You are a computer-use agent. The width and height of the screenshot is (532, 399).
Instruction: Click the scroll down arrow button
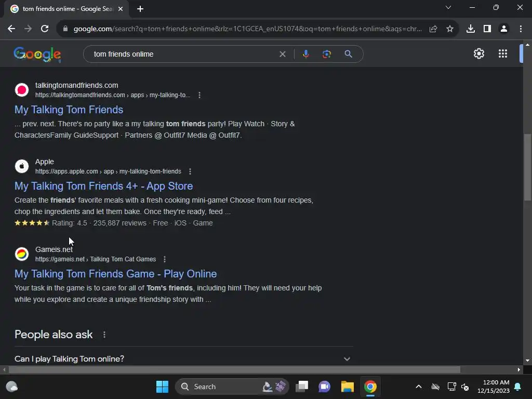pos(527,361)
